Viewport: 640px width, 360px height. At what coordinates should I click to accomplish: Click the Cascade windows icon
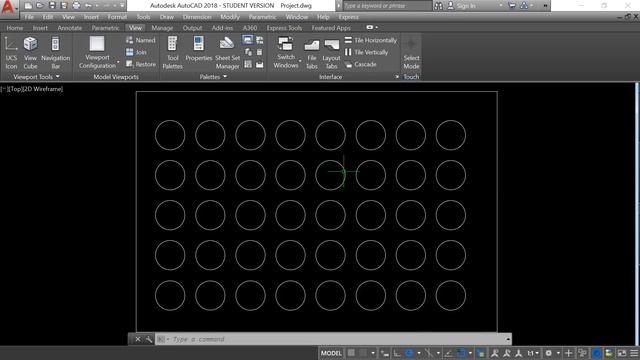pyautogui.click(x=348, y=64)
